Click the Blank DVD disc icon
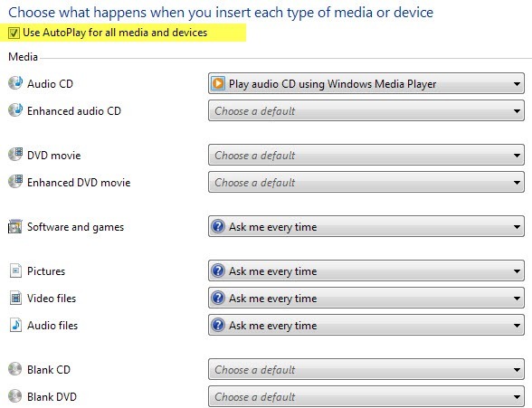 point(14,396)
